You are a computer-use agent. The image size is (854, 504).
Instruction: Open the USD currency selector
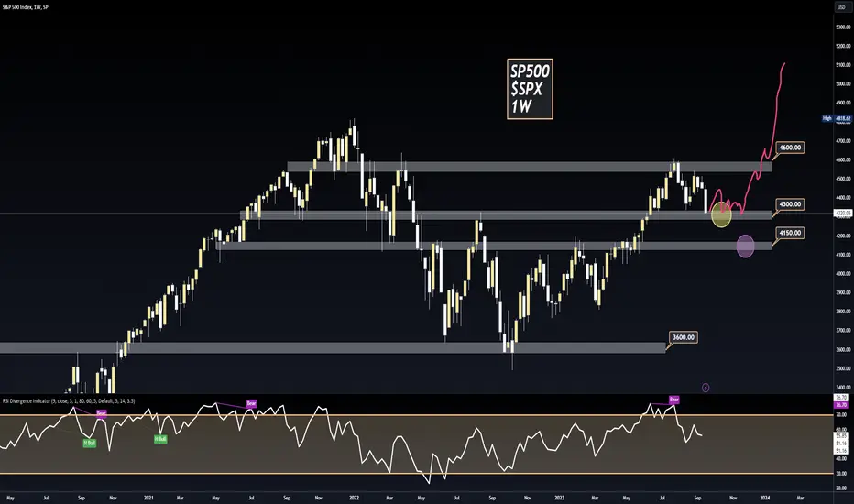coord(842,6)
